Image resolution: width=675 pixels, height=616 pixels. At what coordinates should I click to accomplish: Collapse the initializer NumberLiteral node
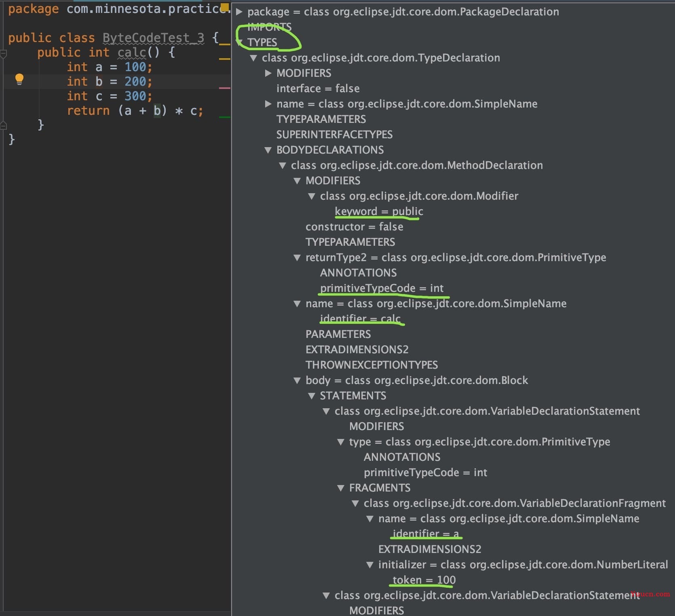pos(370,565)
